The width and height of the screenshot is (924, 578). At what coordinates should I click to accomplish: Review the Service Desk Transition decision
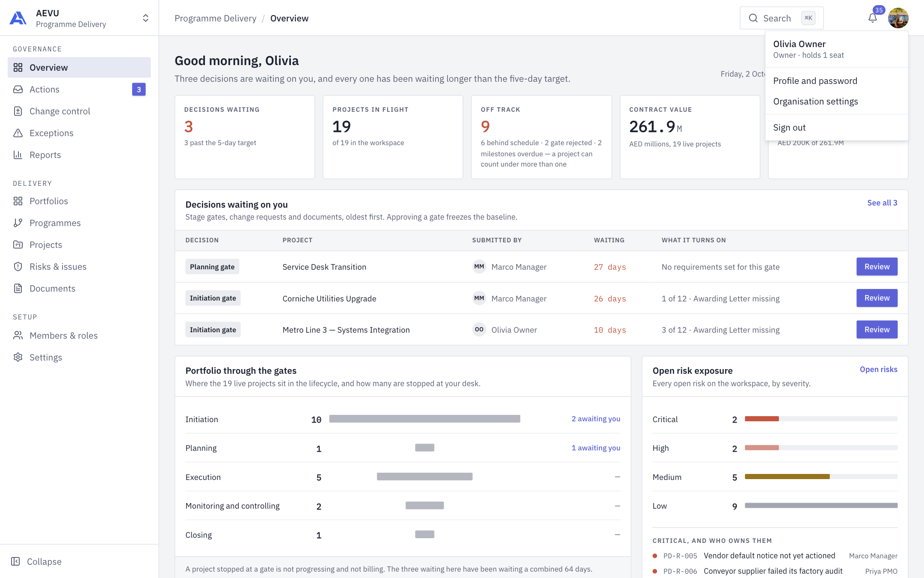coord(877,267)
